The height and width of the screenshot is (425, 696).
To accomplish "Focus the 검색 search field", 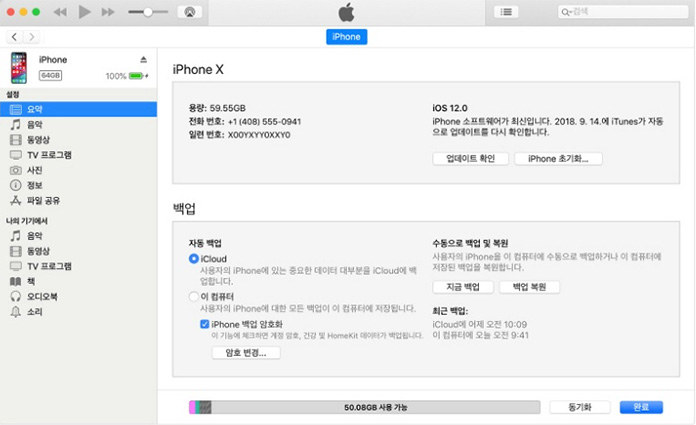I will click(x=623, y=12).
